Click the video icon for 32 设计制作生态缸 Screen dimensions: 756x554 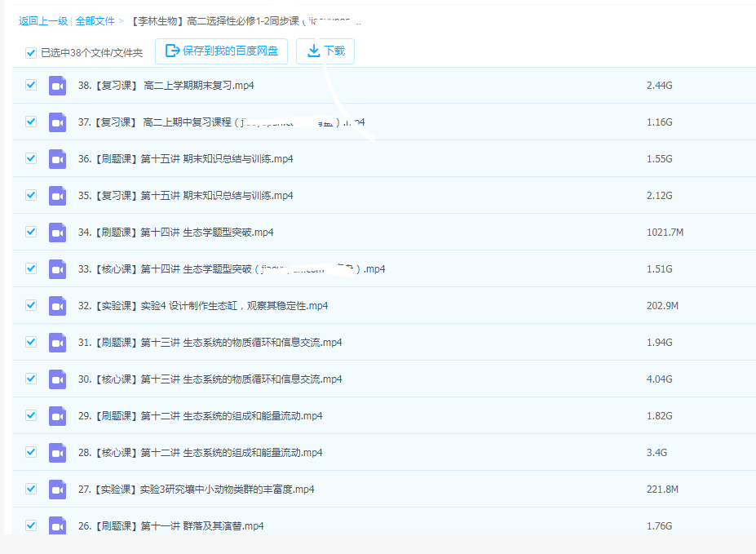pos(56,305)
